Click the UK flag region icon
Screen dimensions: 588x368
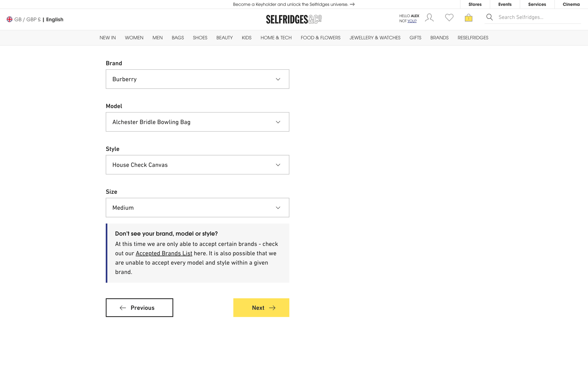(9, 19)
